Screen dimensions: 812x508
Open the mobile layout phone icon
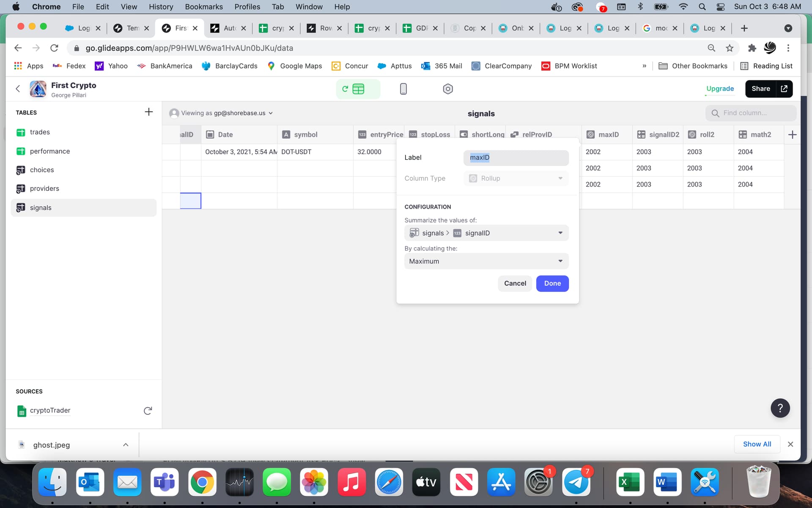(x=403, y=89)
